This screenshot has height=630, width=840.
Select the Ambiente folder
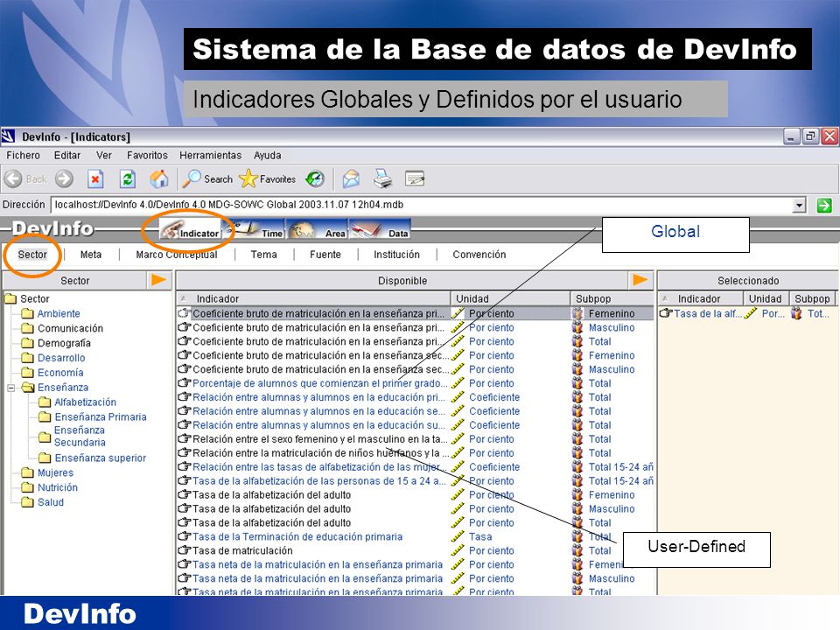[59, 313]
